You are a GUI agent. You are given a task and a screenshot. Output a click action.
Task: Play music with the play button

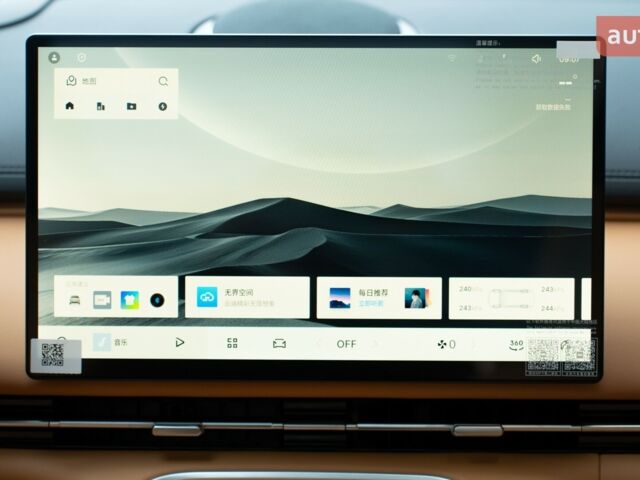point(180,342)
